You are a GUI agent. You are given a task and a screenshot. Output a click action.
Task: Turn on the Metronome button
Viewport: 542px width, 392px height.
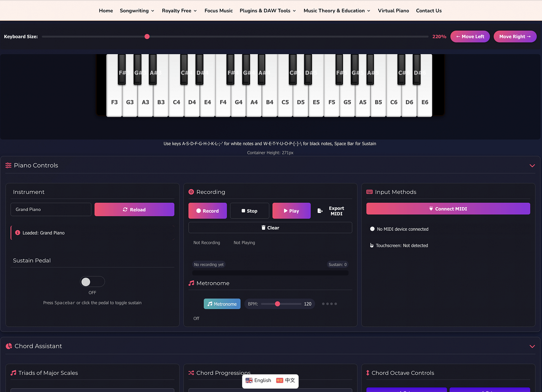222,304
